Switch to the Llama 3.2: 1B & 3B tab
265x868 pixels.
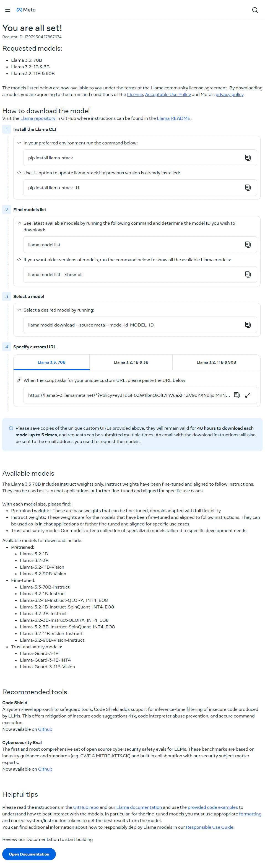point(131,362)
